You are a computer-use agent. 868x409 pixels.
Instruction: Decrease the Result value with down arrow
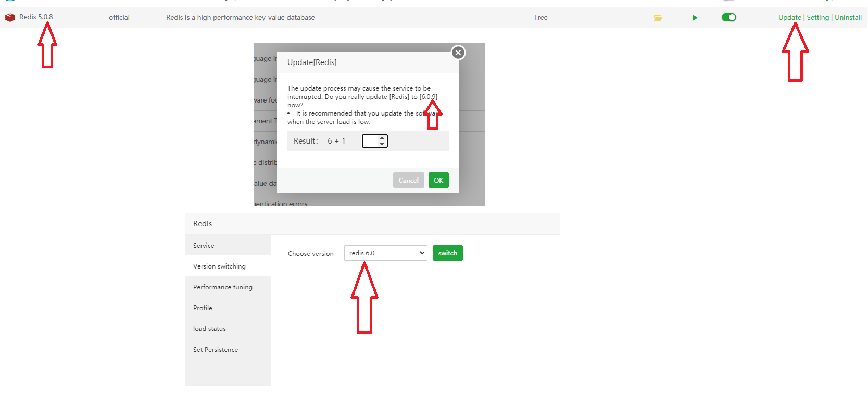382,144
